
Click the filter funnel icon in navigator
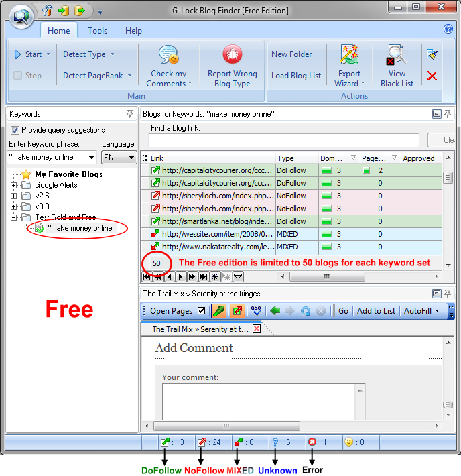click(x=239, y=277)
